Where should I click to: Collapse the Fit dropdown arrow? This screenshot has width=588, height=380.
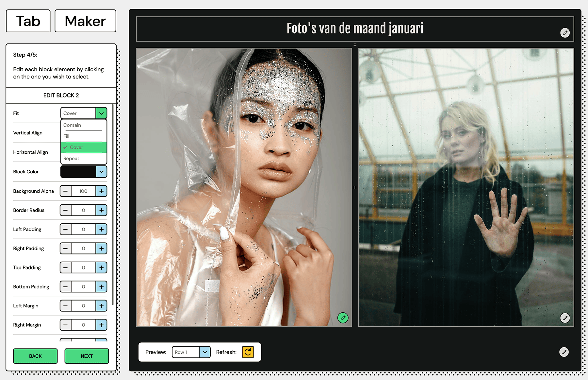[102, 113]
